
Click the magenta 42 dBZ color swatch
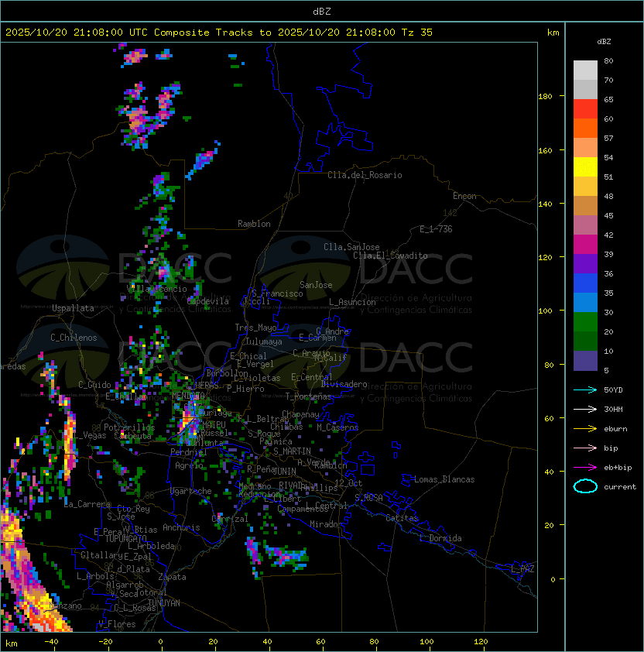(x=585, y=245)
